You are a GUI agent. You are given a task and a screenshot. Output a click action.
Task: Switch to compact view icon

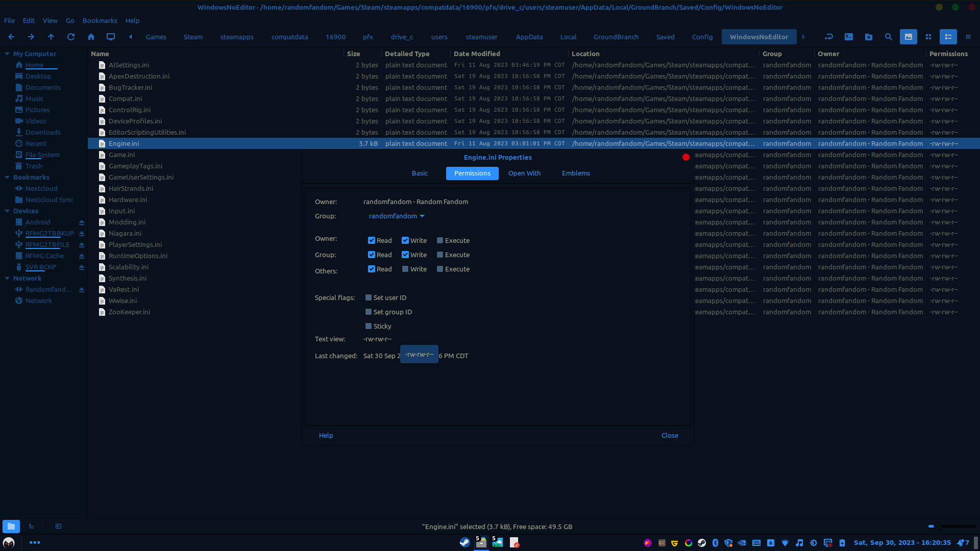pos(968,37)
